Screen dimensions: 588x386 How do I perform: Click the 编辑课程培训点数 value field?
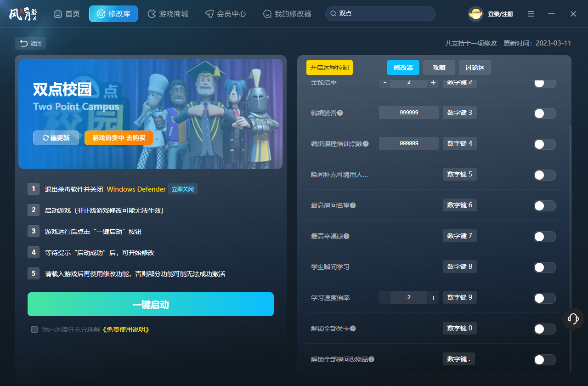tap(408, 143)
